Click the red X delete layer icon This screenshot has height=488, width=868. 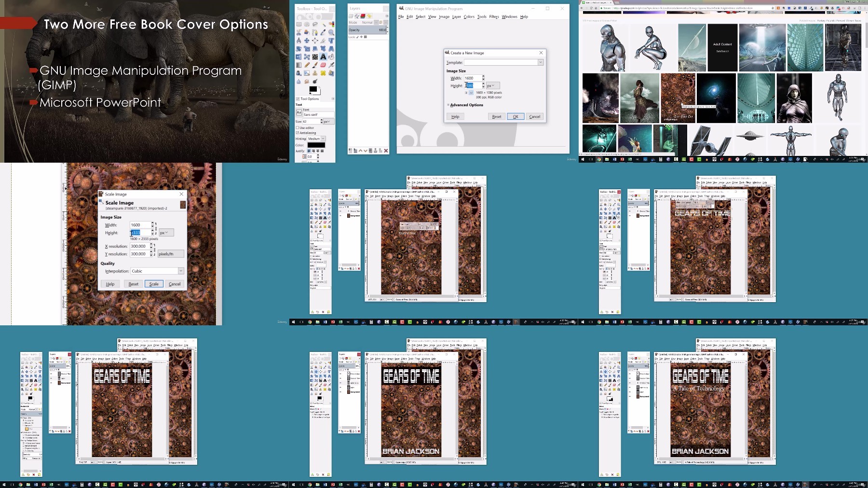click(386, 151)
